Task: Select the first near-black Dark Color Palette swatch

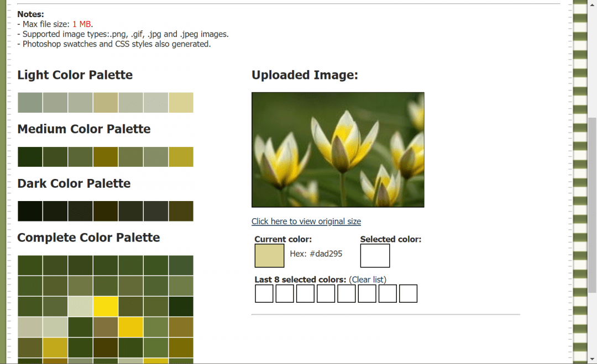Action: (30, 211)
